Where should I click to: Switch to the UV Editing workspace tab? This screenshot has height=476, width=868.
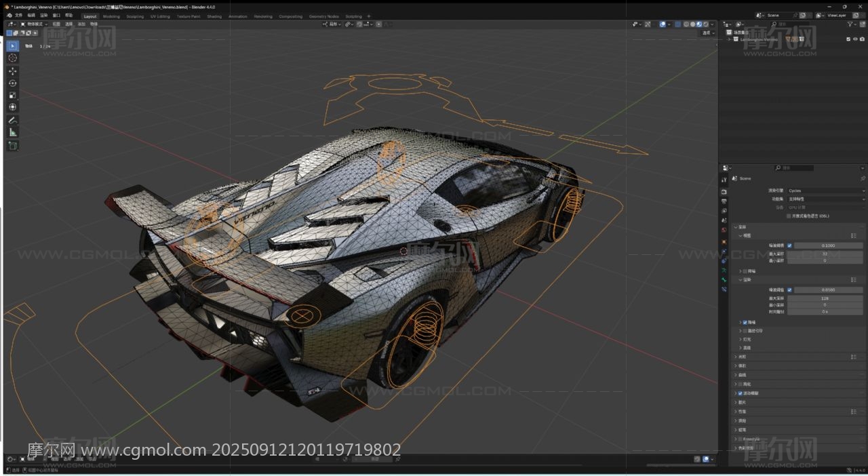[x=161, y=16]
